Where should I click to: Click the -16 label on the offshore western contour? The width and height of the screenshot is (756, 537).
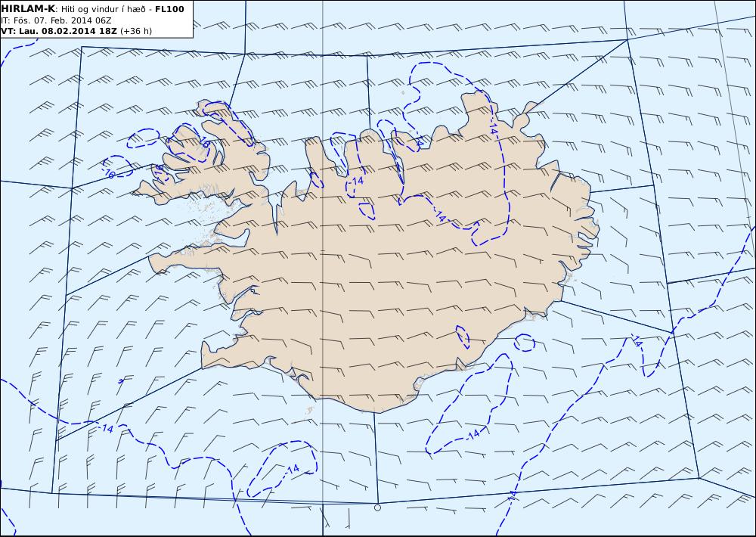pyautogui.click(x=109, y=174)
